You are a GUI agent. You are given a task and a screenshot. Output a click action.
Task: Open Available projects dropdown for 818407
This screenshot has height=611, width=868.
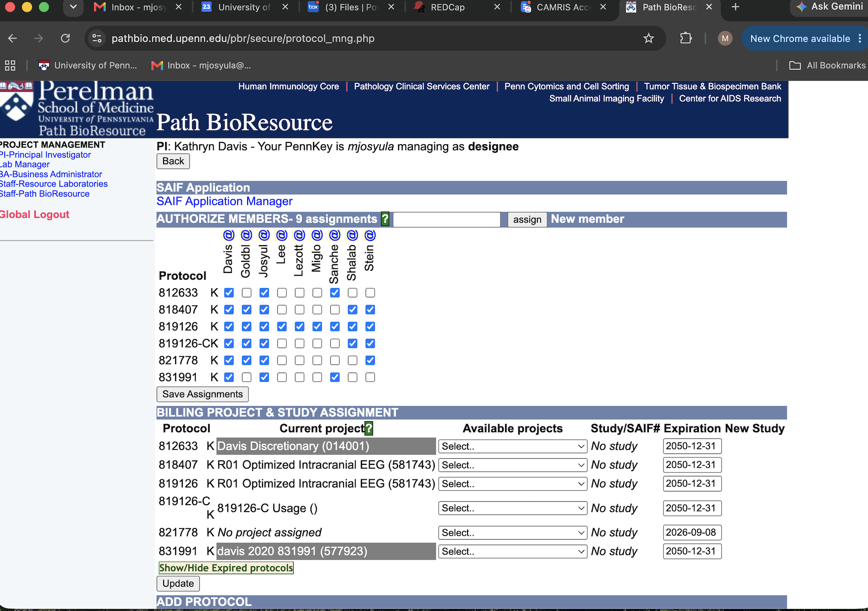click(512, 465)
